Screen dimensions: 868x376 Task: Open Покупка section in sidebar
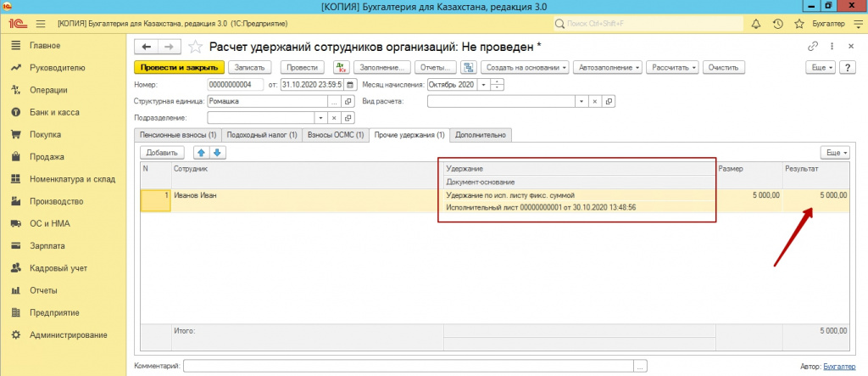[46, 134]
